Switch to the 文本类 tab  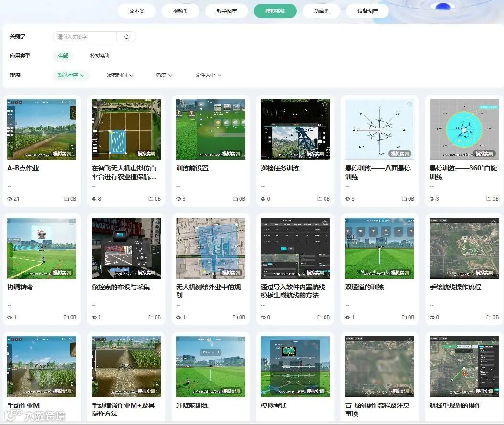(x=137, y=11)
